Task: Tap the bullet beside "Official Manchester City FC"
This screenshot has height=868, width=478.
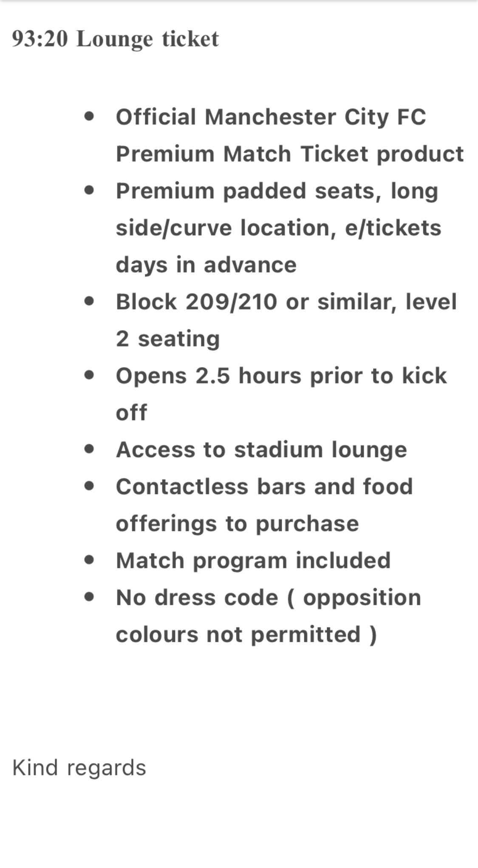Action: click(x=89, y=116)
